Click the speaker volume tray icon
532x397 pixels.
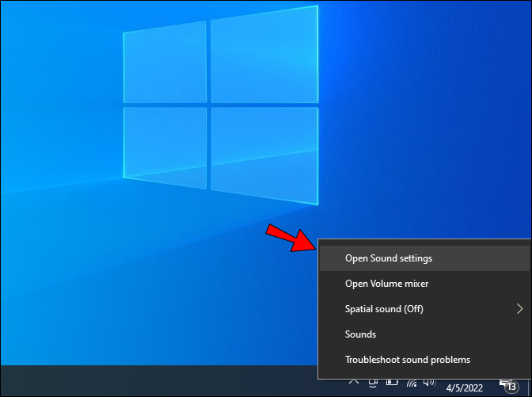click(430, 383)
